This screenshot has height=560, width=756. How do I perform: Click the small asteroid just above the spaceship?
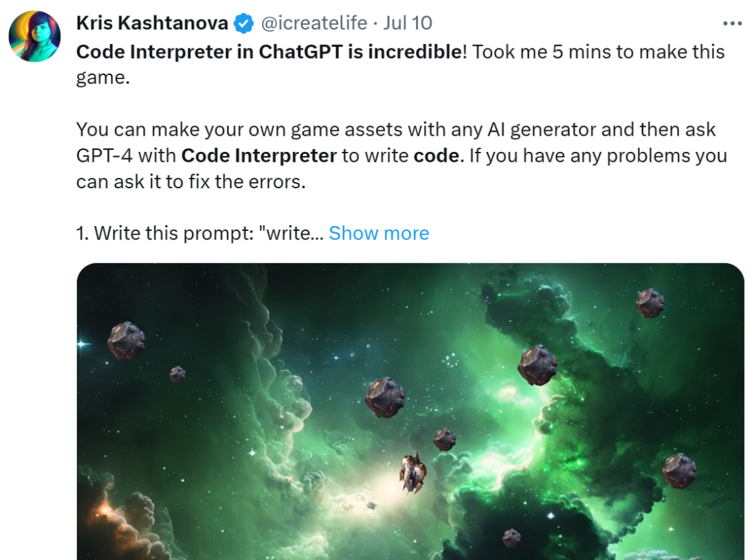tap(444, 440)
